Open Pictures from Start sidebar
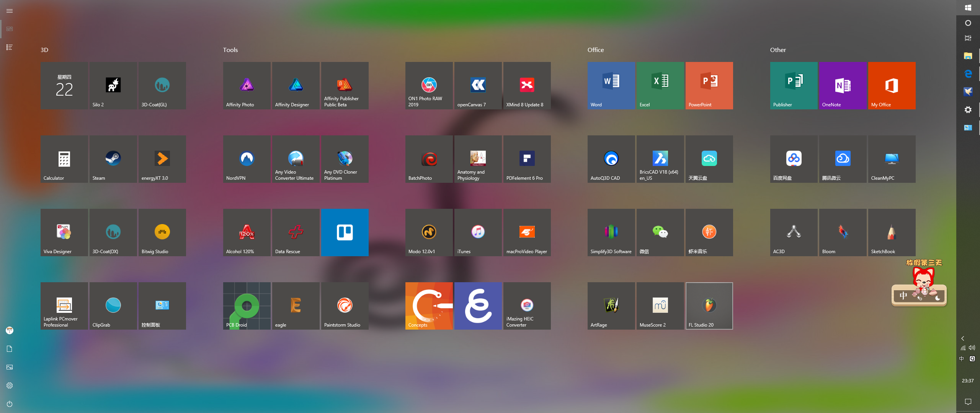The height and width of the screenshot is (413, 980). tap(10, 367)
